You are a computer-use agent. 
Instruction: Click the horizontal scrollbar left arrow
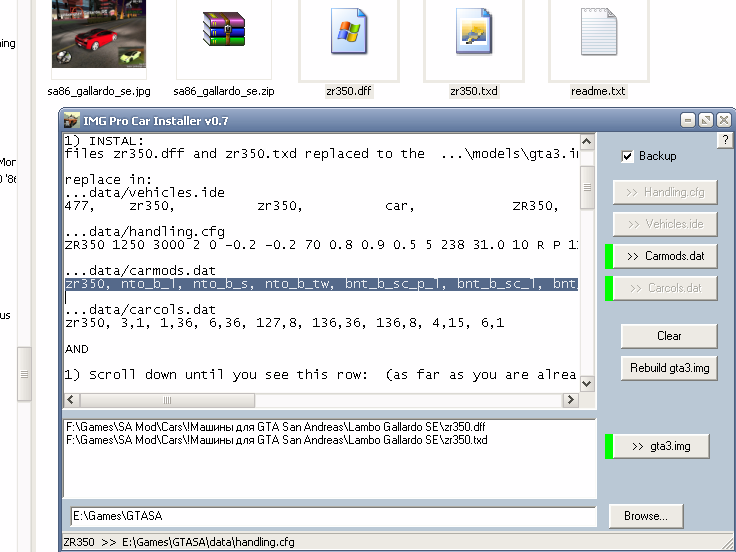pyautogui.click(x=70, y=400)
